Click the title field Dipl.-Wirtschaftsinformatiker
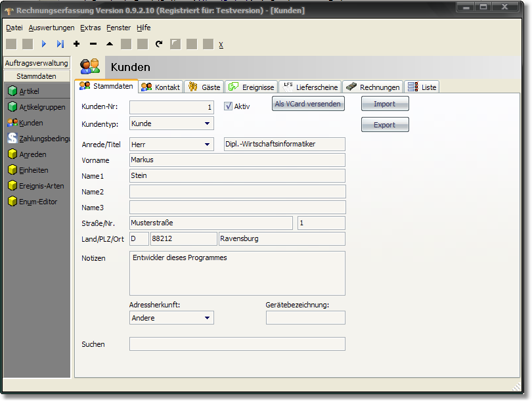 (x=284, y=144)
